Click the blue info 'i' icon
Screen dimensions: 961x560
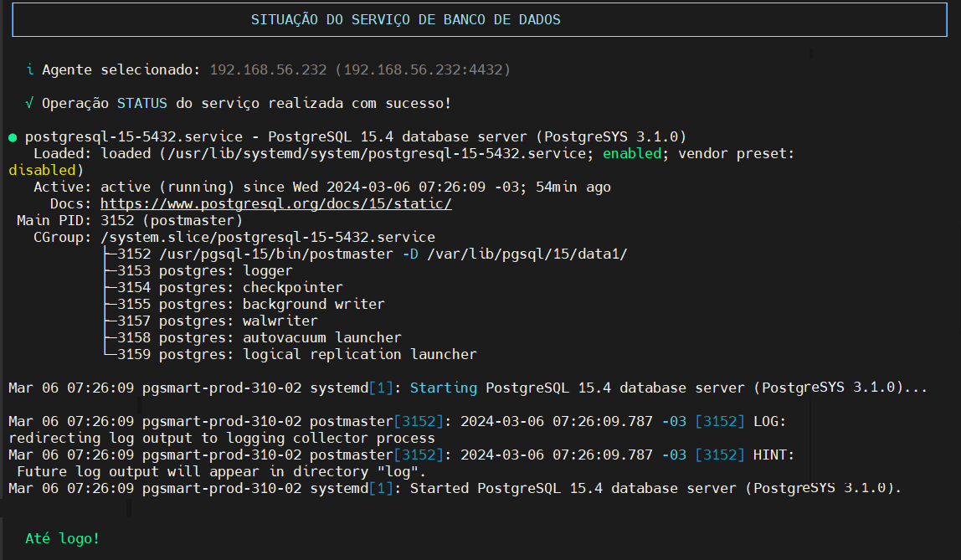30,69
